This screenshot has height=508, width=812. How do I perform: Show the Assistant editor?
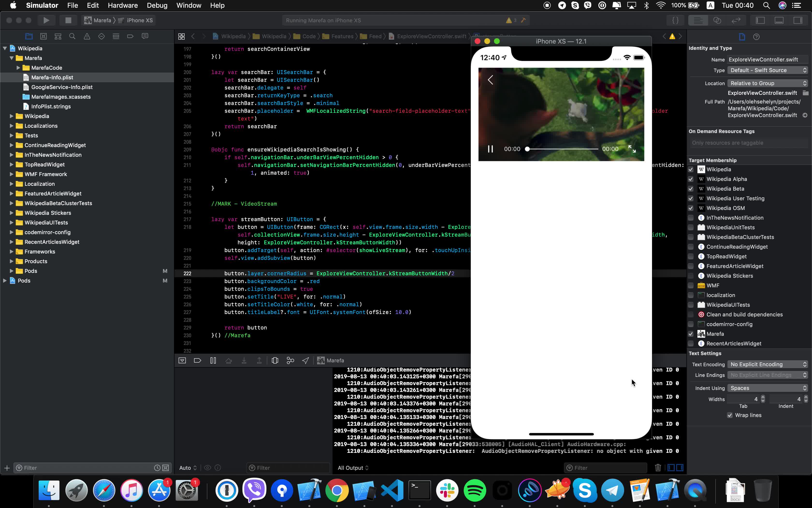tap(717, 20)
